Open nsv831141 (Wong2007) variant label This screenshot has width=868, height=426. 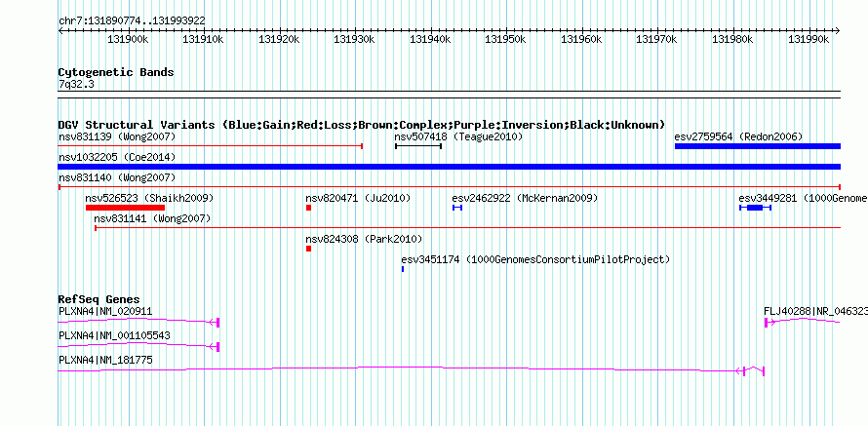[152, 218]
